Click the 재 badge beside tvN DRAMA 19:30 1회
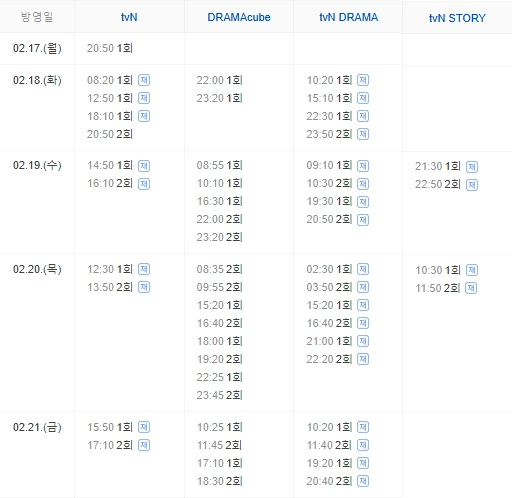The image size is (514, 498). tap(363, 202)
